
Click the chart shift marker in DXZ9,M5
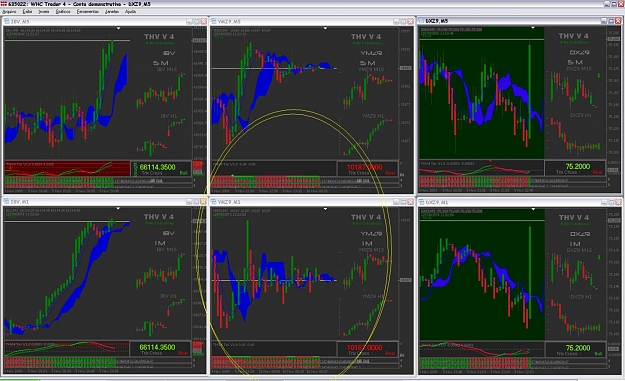[x=533, y=27]
